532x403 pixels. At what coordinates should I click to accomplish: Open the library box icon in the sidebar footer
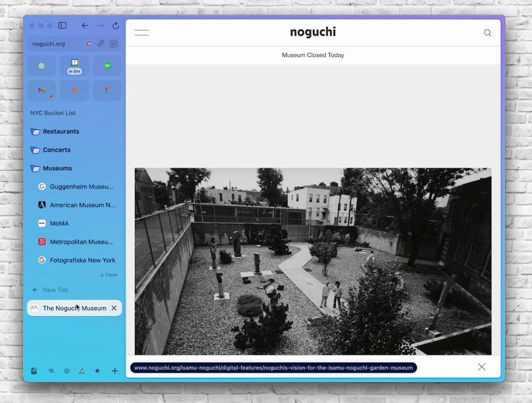pos(34,371)
